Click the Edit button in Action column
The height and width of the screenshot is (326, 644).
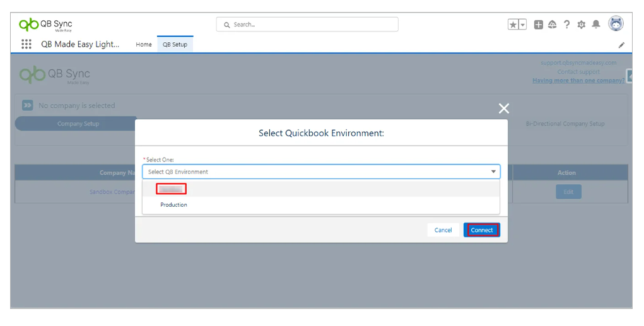pos(568,192)
